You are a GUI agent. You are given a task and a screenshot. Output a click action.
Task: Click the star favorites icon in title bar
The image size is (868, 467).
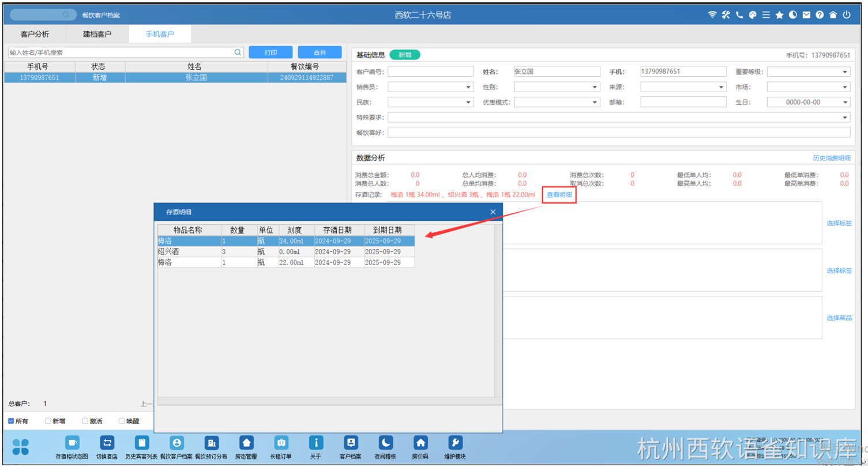780,15
